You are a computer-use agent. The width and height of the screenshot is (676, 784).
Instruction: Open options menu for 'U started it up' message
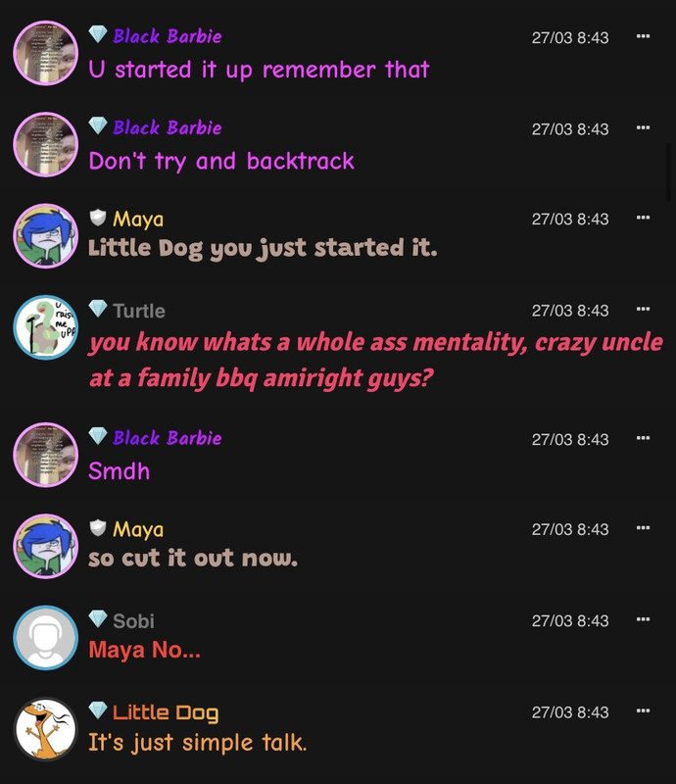pos(643,36)
